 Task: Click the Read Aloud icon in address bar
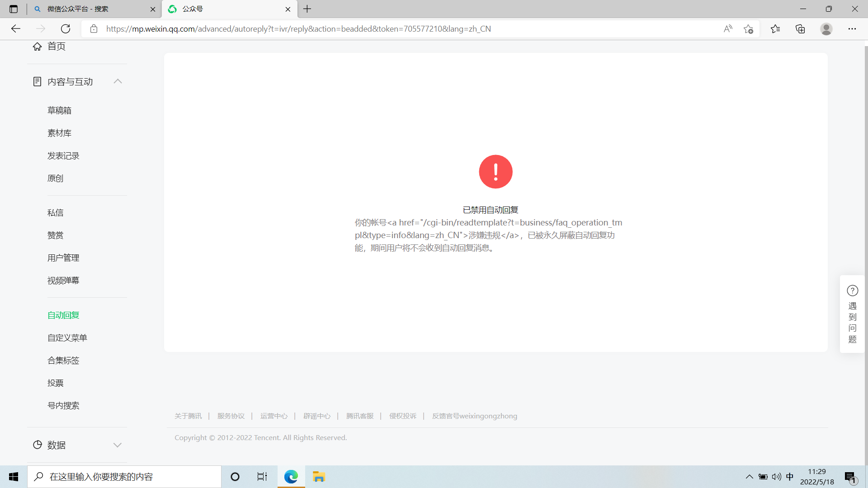pos(728,29)
